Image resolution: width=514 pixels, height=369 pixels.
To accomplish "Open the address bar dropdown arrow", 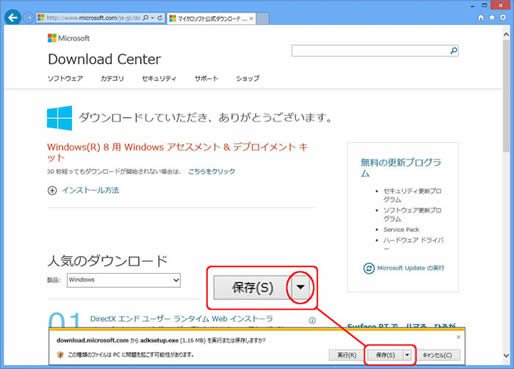I will coord(153,18).
